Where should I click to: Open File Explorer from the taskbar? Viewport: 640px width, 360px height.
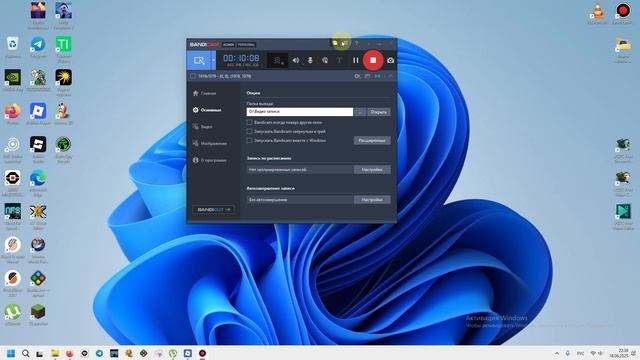[55, 353]
